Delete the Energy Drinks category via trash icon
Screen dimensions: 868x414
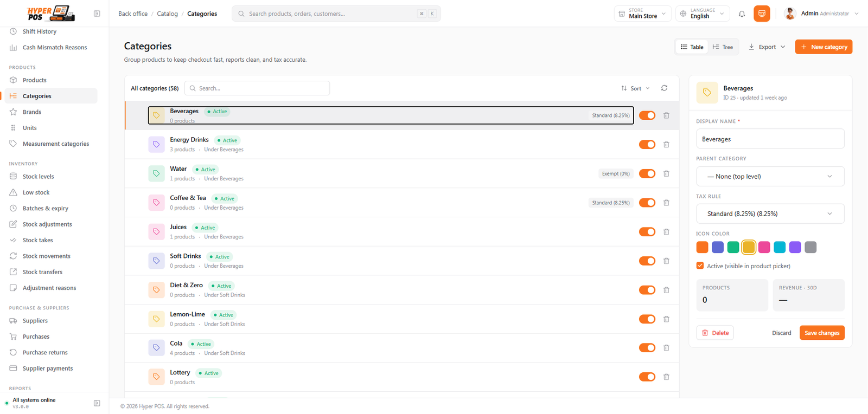[x=666, y=145]
